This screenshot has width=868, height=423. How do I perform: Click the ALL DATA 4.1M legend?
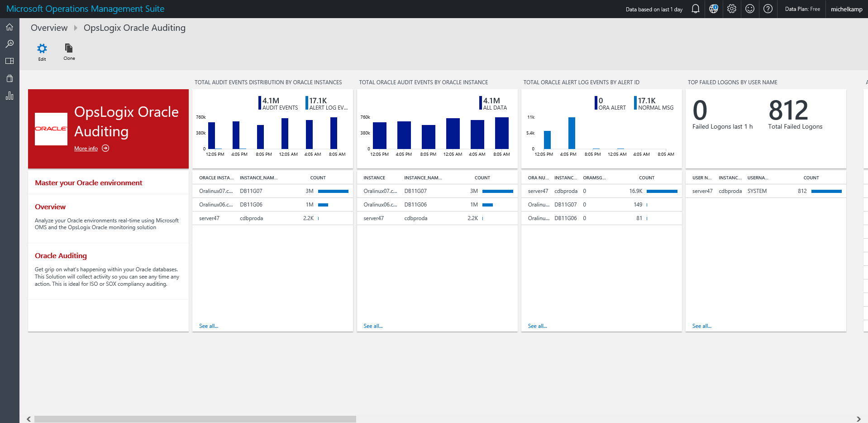493,103
